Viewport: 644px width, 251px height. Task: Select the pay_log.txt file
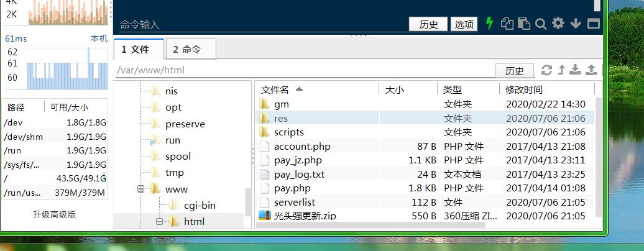[x=299, y=174]
